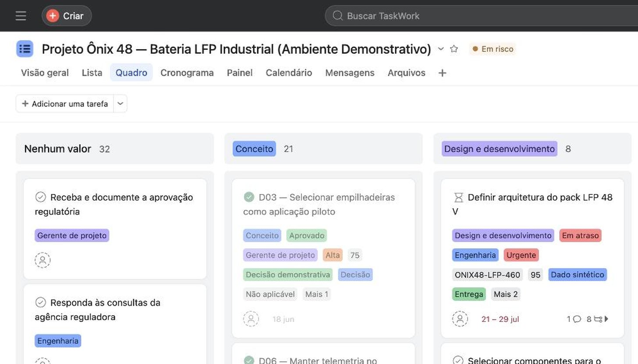Click the Decisão tag on D03 card

point(355,275)
